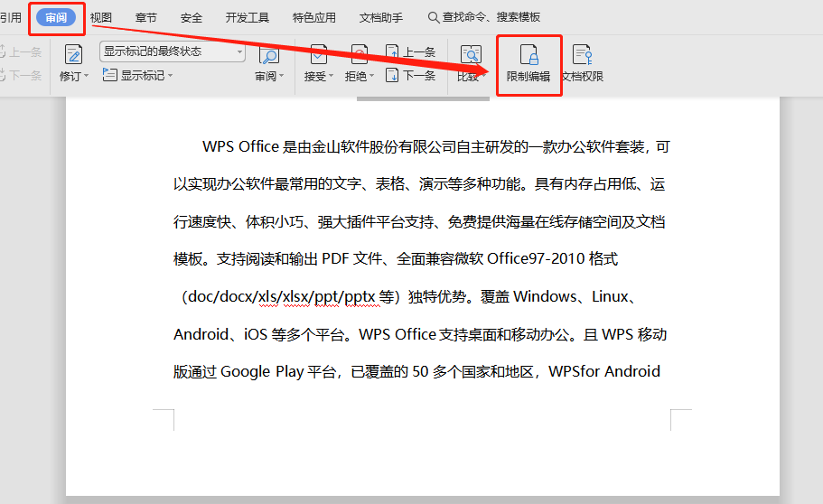Switch to the 文档助手 tab
Screen dimensions: 823x504
click(381, 17)
